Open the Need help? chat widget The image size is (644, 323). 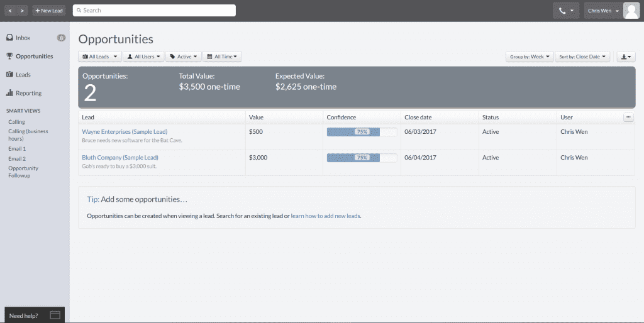pyautogui.click(x=35, y=315)
